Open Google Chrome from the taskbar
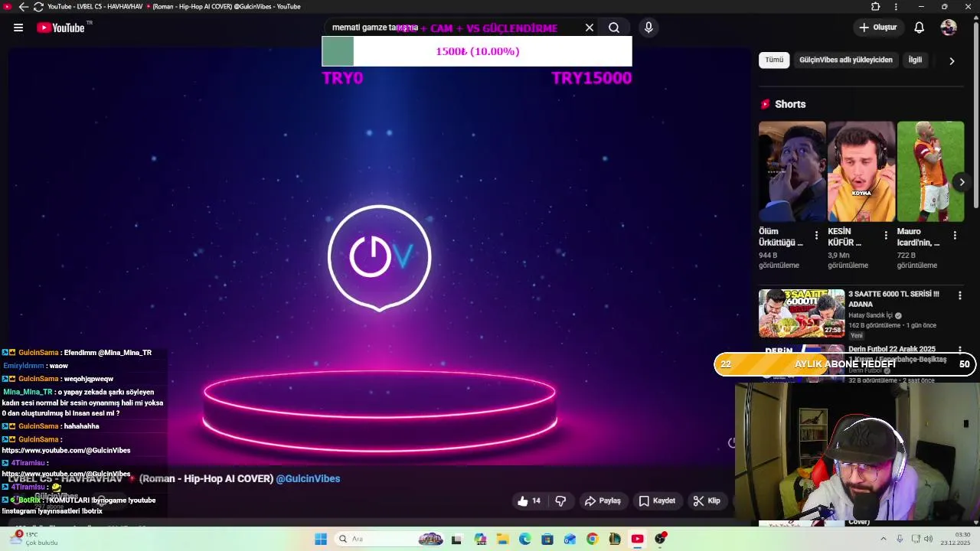The image size is (980, 551). click(x=593, y=539)
